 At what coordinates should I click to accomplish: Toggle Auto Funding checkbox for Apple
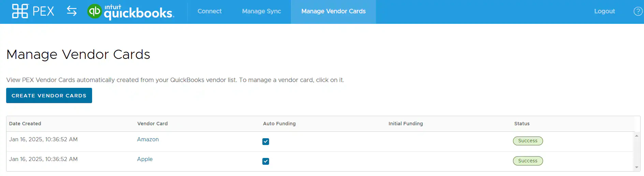266,161
